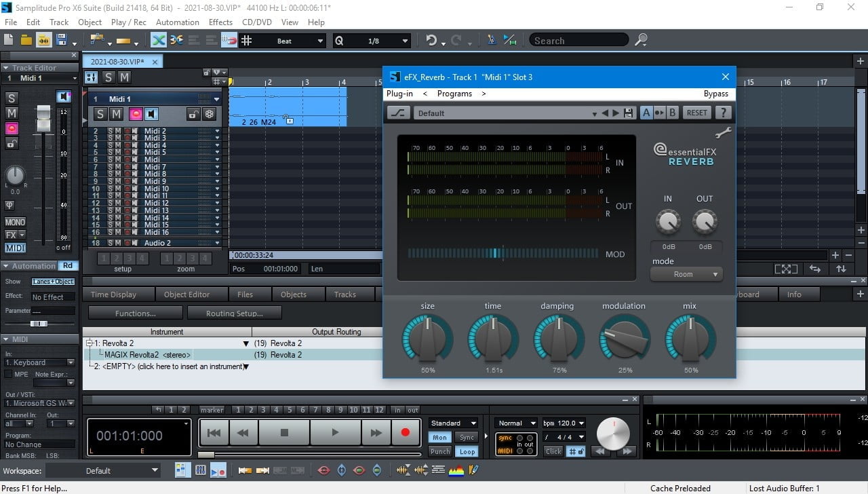868x494 pixels.
Task: Click the Search input field
Action: click(580, 41)
